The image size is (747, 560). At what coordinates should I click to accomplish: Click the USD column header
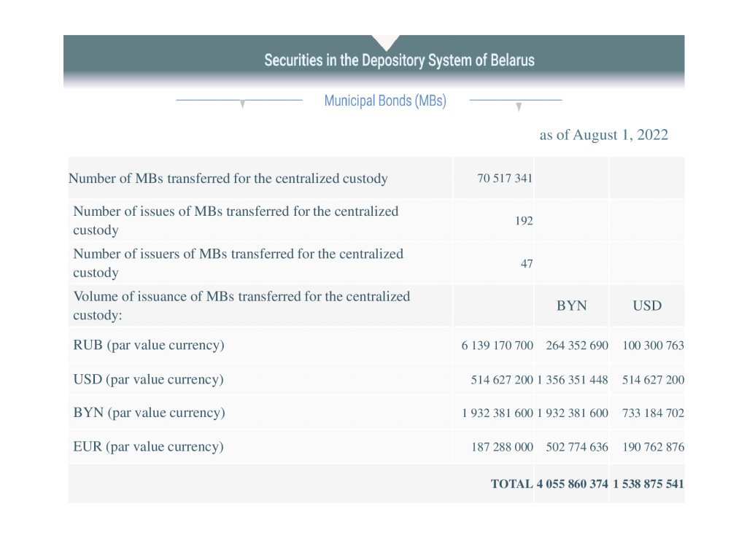pos(647,306)
